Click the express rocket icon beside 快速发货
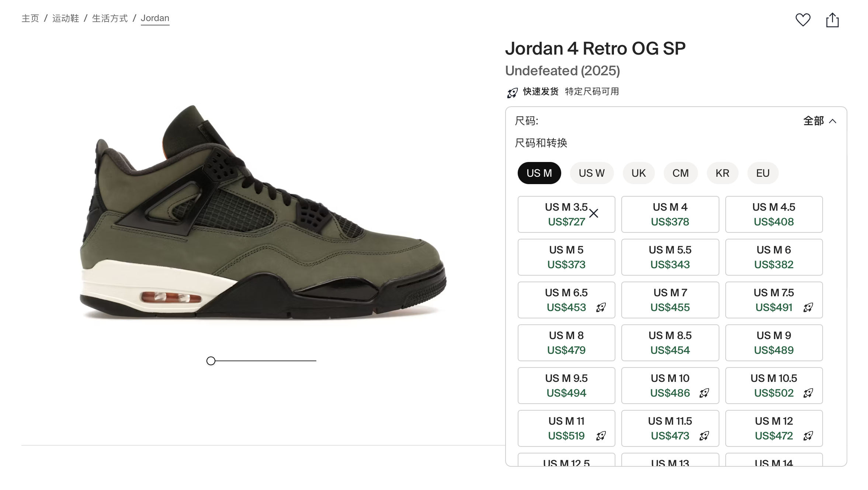Image resolution: width=868 pixels, height=490 pixels. [512, 93]
